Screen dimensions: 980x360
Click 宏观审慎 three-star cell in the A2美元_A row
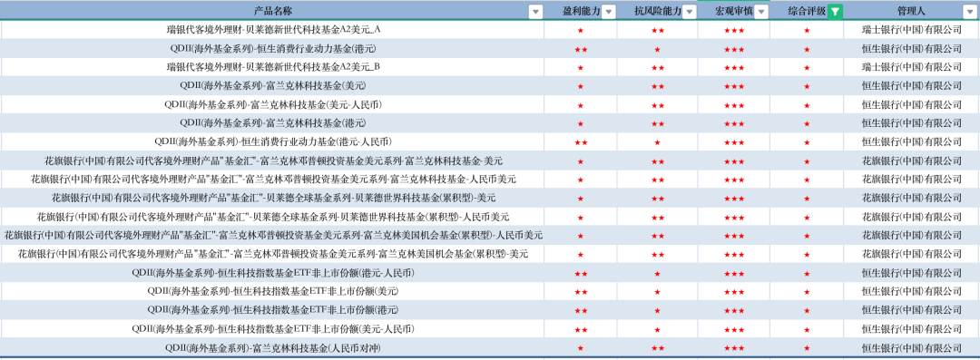pyautogui.click(x=734, y=30)
